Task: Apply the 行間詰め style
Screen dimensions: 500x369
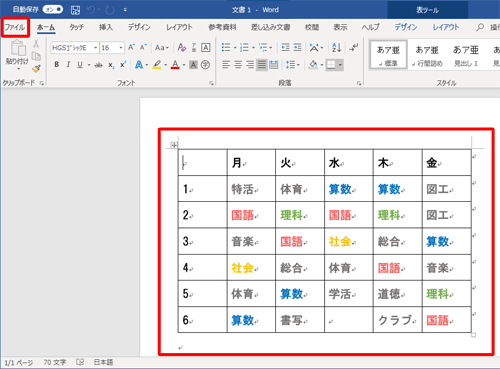Action: (427, 55)
